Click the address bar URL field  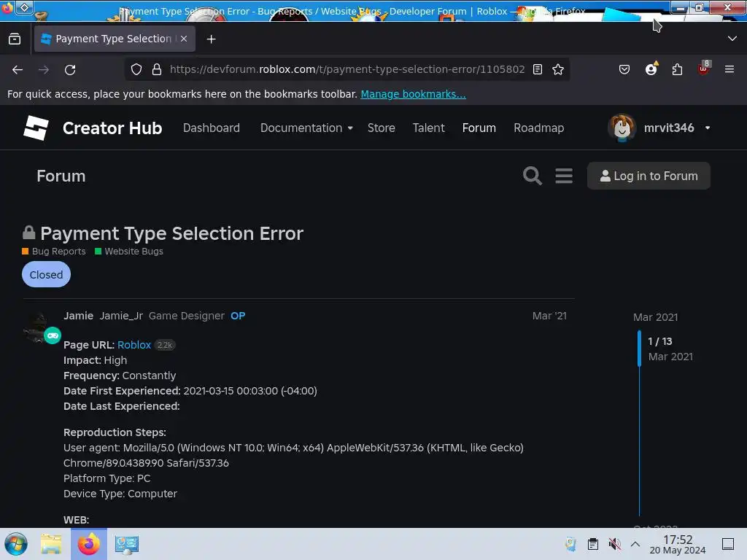(347, 69)
